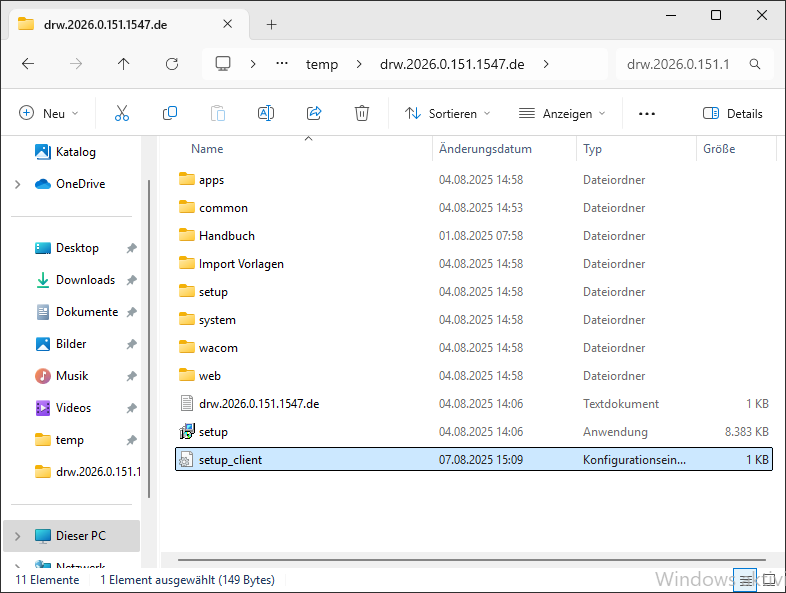Go up one folder level

pyautogui.click(x=124, y=64)
